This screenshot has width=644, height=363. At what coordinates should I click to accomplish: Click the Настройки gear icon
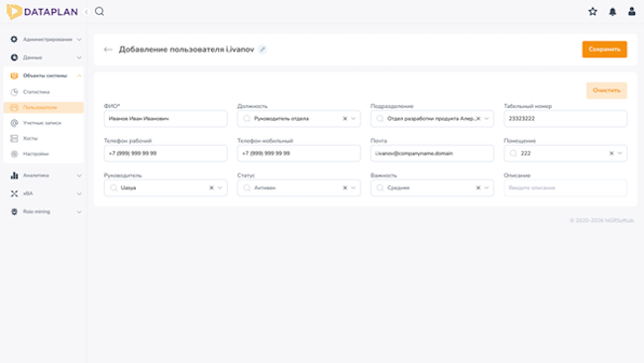pos(14,154)
